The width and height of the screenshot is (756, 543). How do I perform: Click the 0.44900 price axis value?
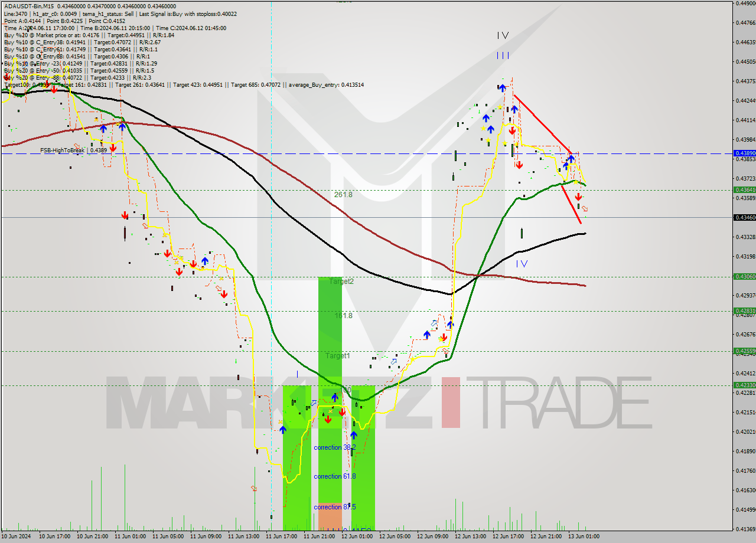745,4
